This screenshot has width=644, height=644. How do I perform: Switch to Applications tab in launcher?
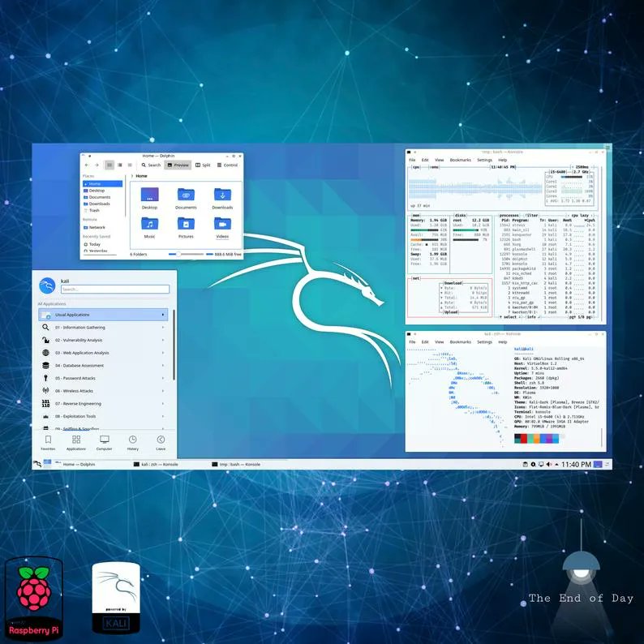[76, 443]
